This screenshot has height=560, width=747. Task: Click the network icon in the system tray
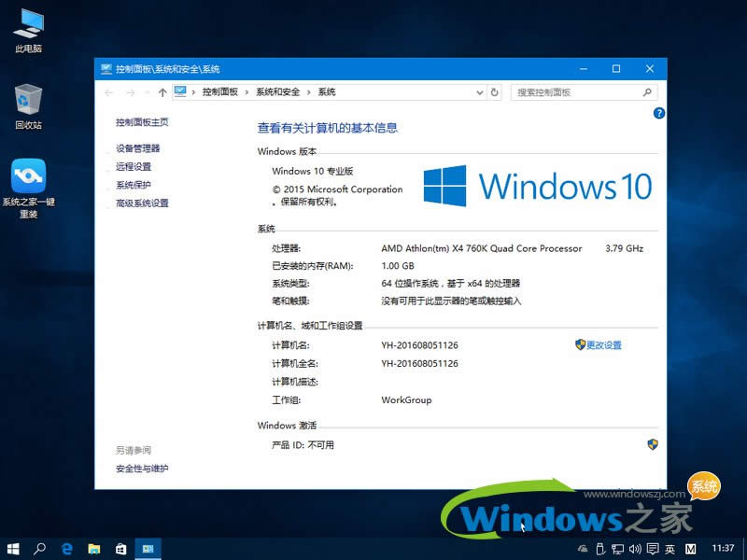click(618, 550)
